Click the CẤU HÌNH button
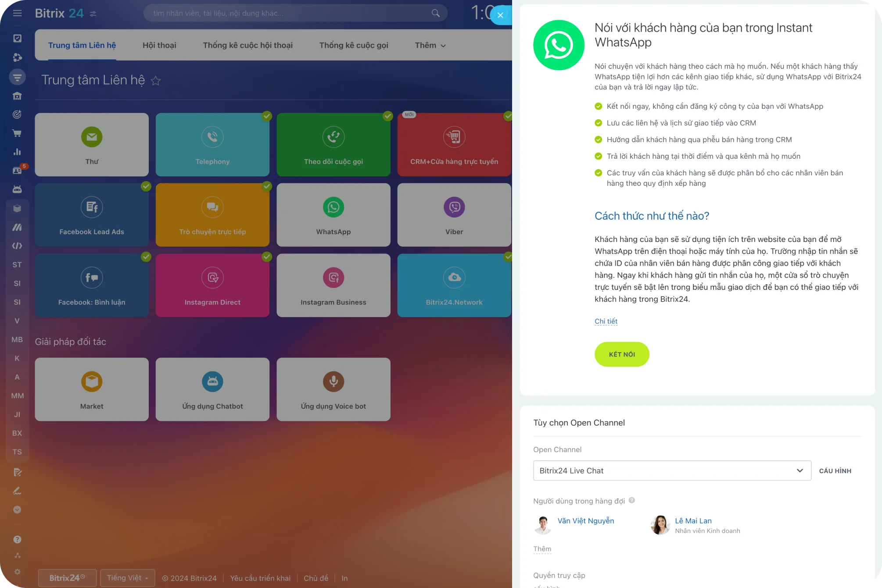 (835, 470)
